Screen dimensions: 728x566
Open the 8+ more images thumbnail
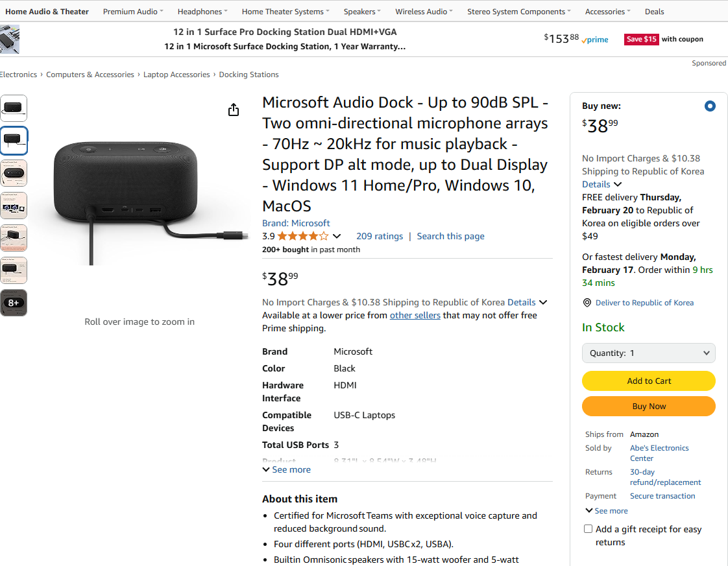(14, 303)
